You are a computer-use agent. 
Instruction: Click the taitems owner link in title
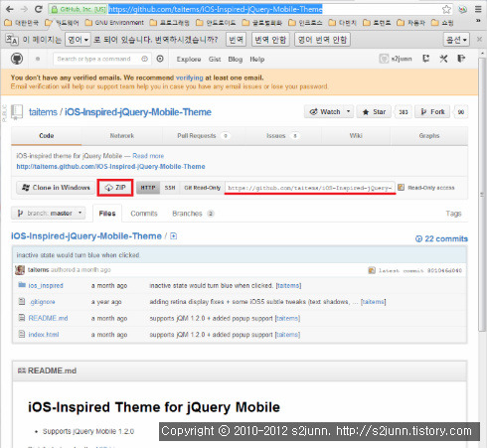point(43,112)
